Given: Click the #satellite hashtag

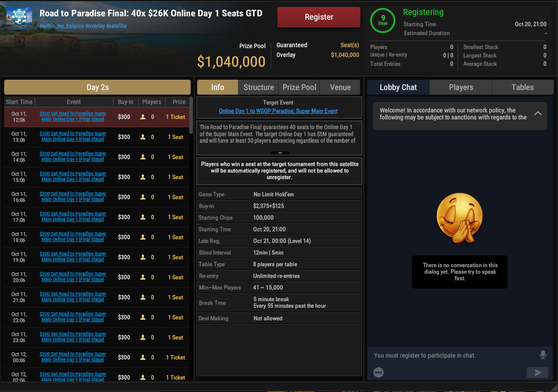Looking at the screenshot, I should pyautogui.click(x=117, y=26).
